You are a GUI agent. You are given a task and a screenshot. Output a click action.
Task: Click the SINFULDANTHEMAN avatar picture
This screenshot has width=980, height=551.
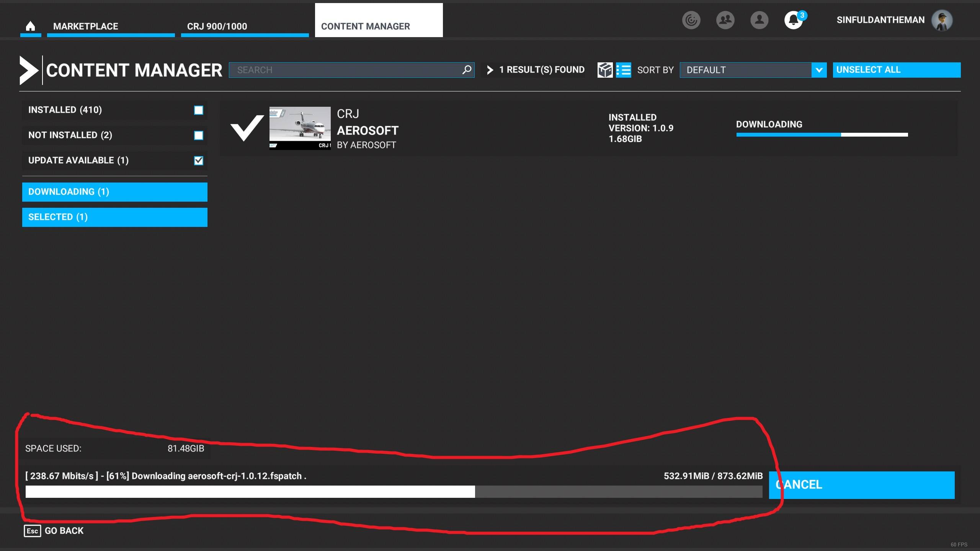tap(942, 20)
